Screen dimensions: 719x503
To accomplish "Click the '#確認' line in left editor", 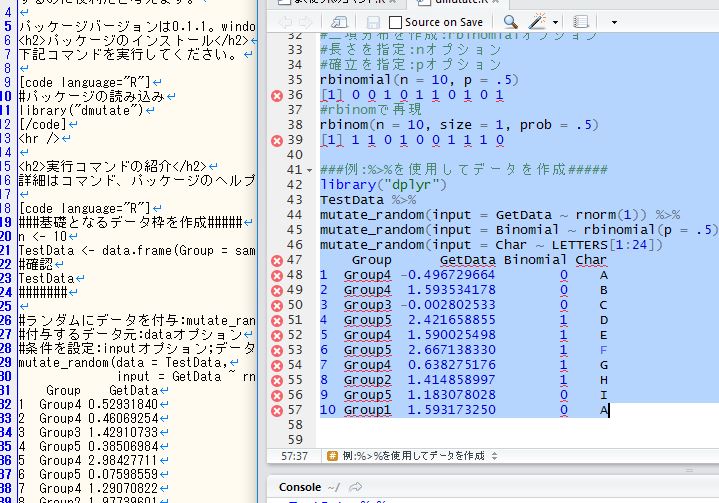I will tap(36, 265).
